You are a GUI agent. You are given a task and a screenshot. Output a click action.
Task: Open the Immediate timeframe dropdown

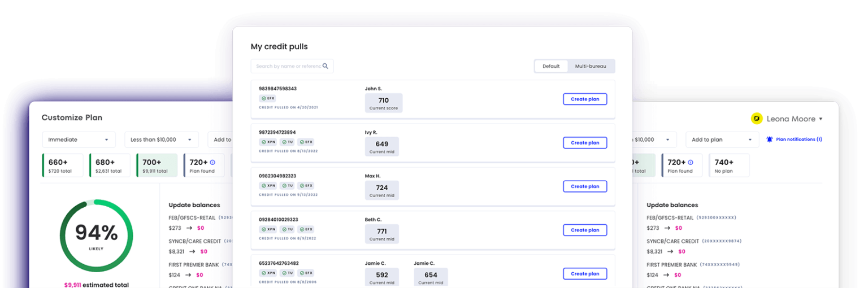(79, 139)
